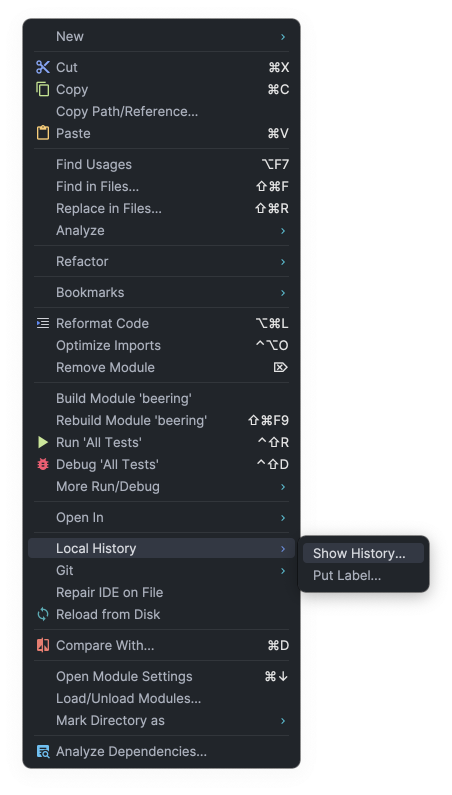Click the Reload from Disk icon
Viewport: 452px width, 795px height.
[43, 615]
